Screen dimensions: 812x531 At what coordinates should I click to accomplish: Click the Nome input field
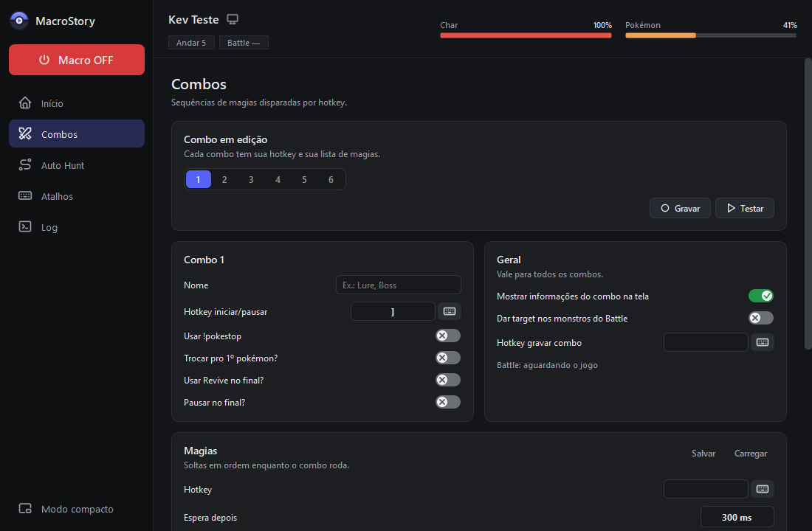click(x=398, y=285)
